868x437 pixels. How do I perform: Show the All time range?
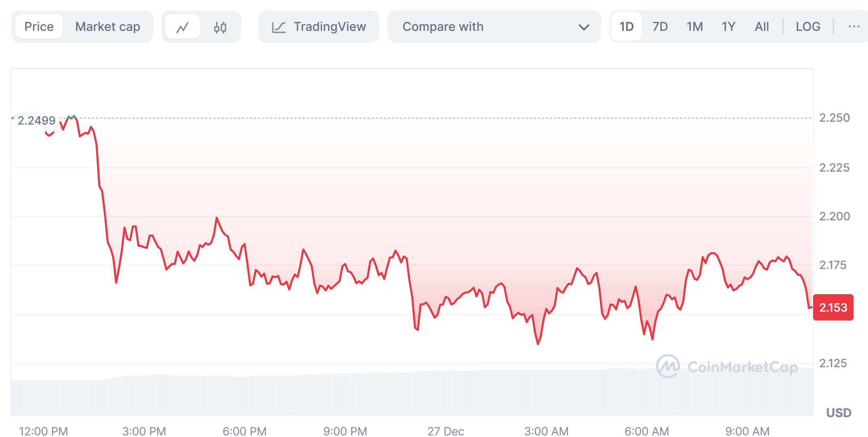[762, 27]
